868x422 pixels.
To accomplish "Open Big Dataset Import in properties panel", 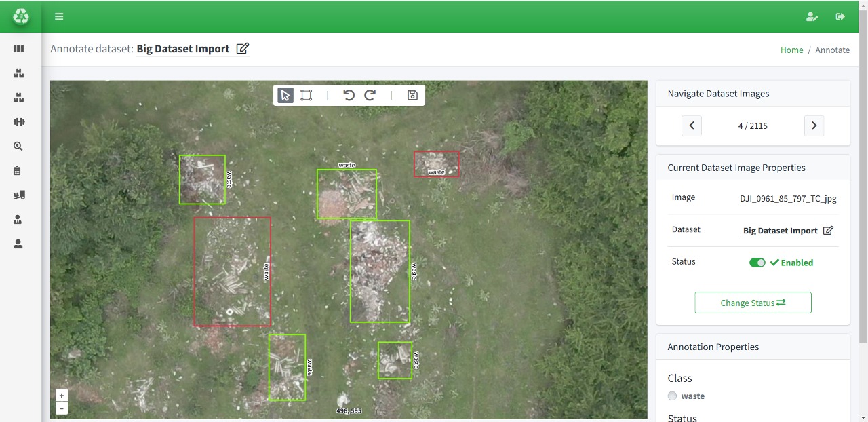I will coord(781,231).
